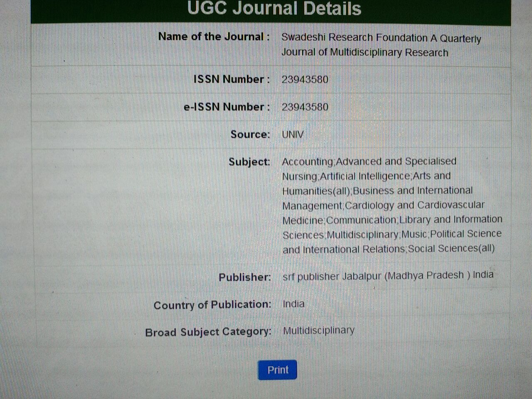Select subject line 'Humanities(all);Business and International'
This screenshot has width=532, height=399.
(377, 190)
